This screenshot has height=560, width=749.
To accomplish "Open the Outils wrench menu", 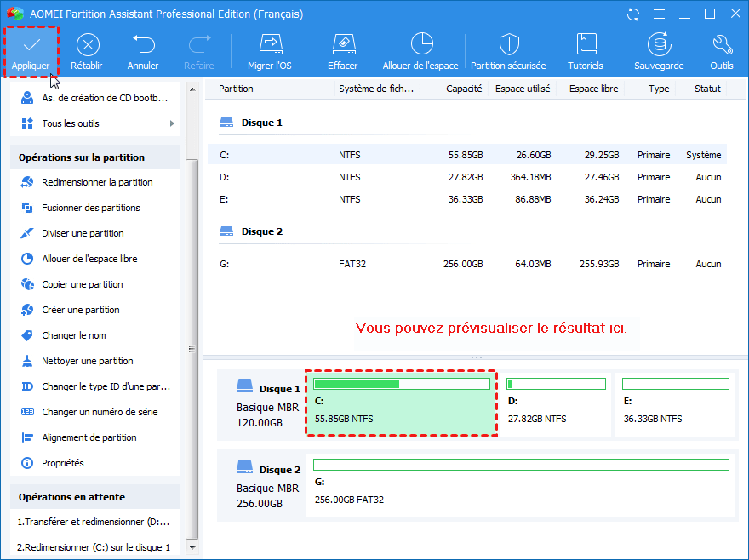I will coord(722,52).
